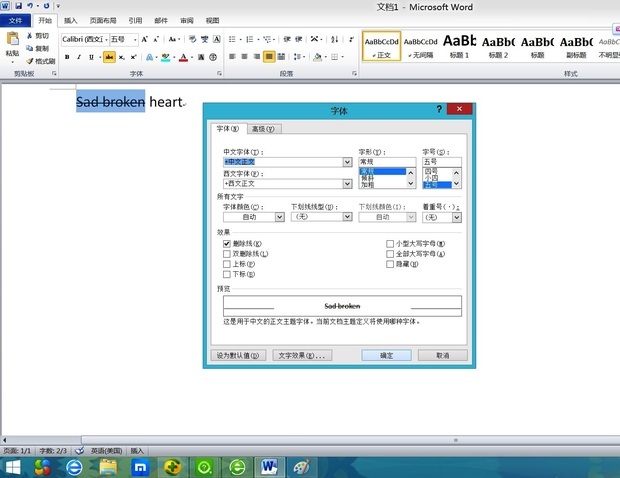
Task: Check the 小型大写字母 small caps checkbox
Action: (x=390, y=243)
